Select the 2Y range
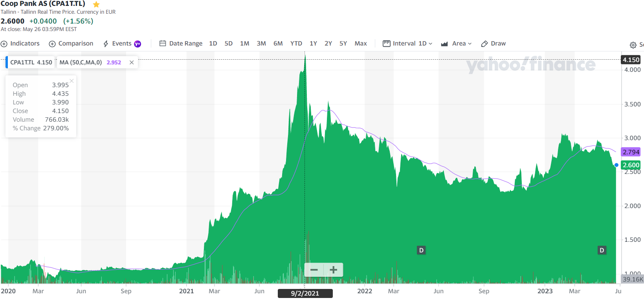The height and width of the screenshot is (307, 644). (x=328, y=44)
